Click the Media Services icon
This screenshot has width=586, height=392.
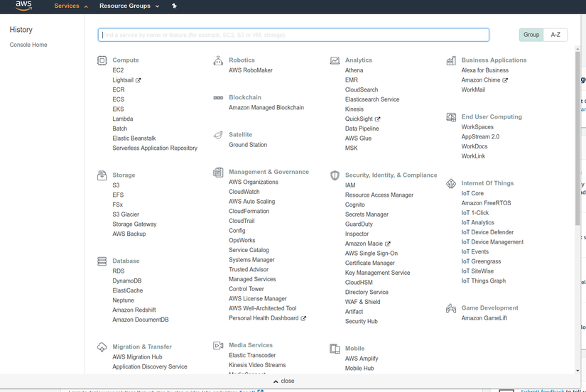click(x=218, y=345)
